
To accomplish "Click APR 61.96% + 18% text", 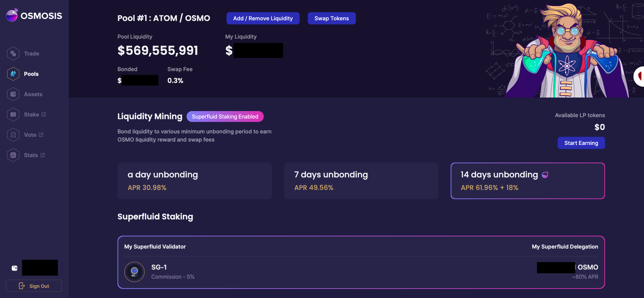I will coord(490,188).
